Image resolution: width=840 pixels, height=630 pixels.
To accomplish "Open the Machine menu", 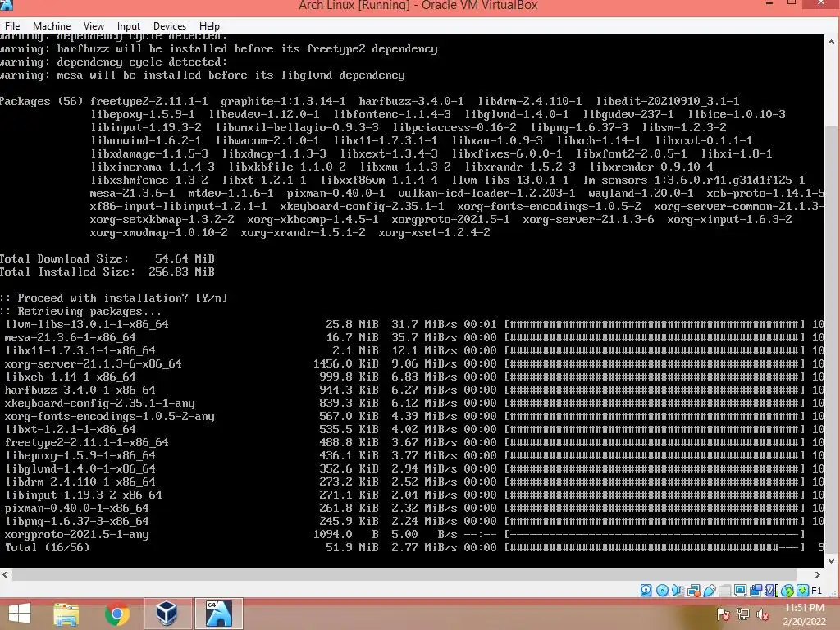I will (52, 25).
